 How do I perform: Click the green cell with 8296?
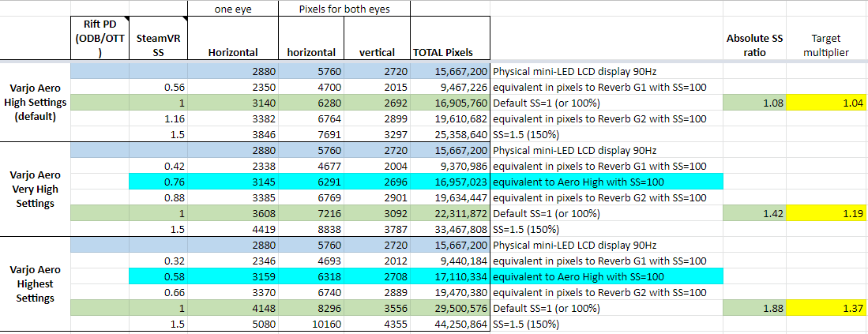312,308
